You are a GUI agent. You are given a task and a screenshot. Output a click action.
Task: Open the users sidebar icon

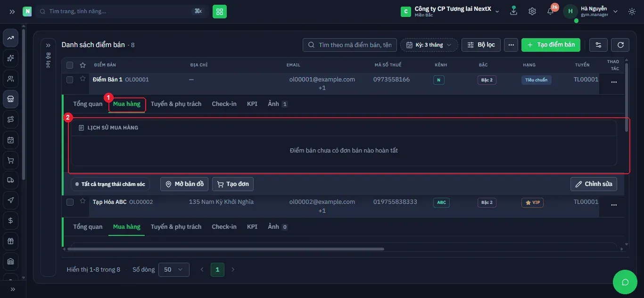(x=10, y=79)
